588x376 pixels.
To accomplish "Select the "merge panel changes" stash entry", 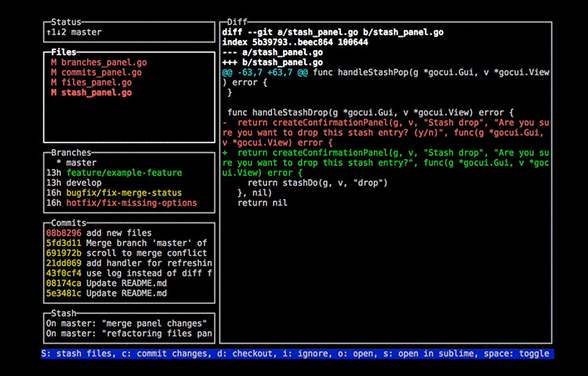I will point(125,324).
